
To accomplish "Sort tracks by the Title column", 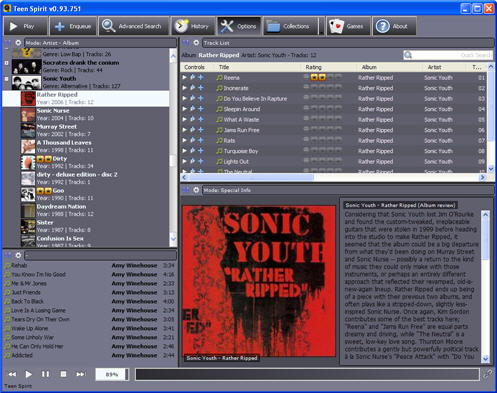I will [258, 67].
